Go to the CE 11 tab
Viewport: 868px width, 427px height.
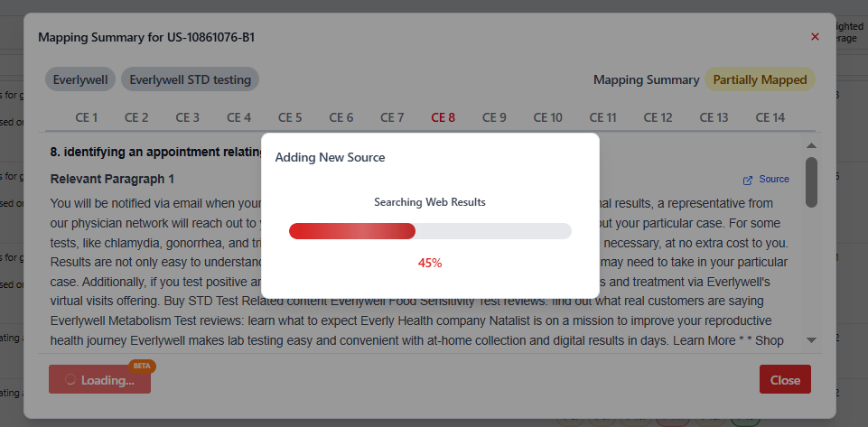[603, 117]
